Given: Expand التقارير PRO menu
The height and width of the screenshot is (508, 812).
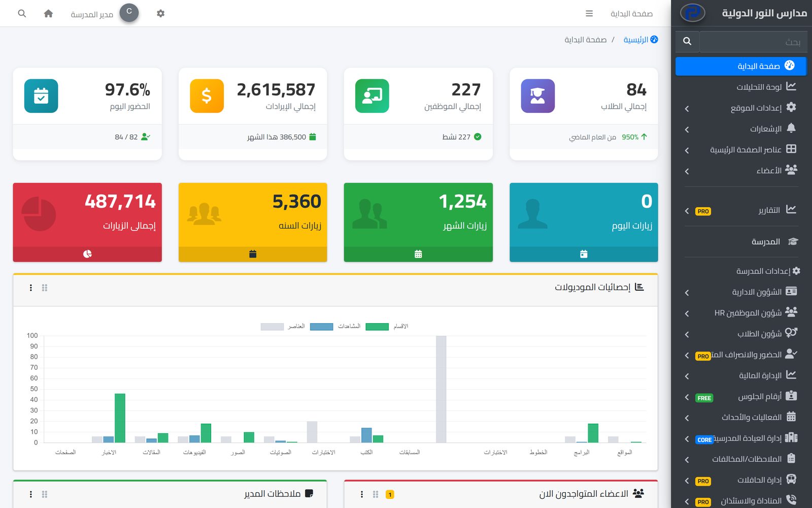Looking at the screenshot, I should point(741,210).
